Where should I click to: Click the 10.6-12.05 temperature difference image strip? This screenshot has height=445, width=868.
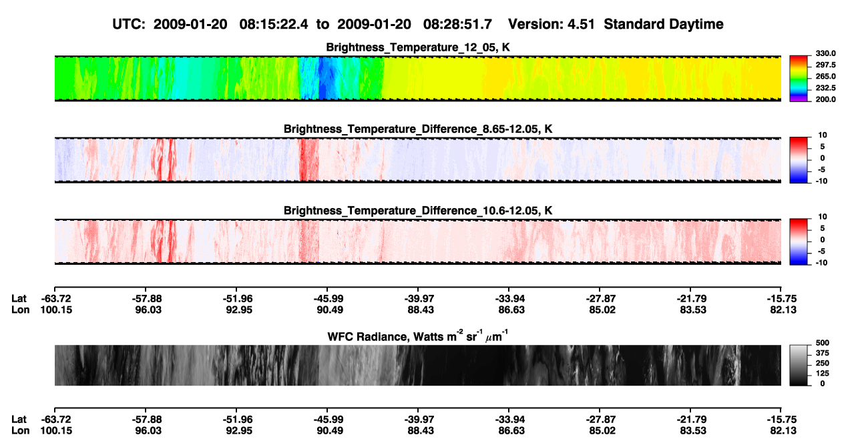[418, 242]
